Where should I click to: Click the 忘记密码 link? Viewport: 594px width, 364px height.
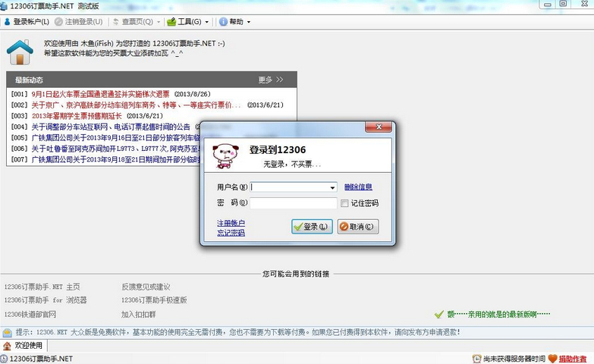[231, 233]
